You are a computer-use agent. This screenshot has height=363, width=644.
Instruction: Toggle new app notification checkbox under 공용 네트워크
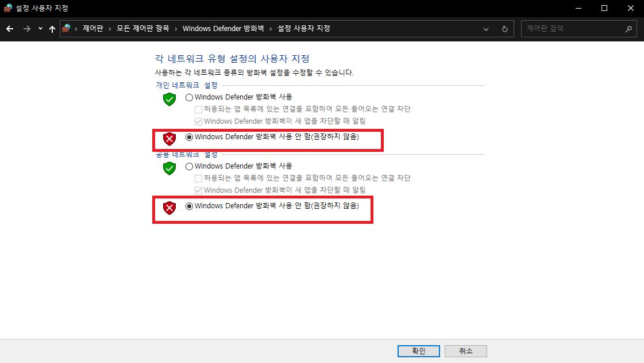(198, 190)
